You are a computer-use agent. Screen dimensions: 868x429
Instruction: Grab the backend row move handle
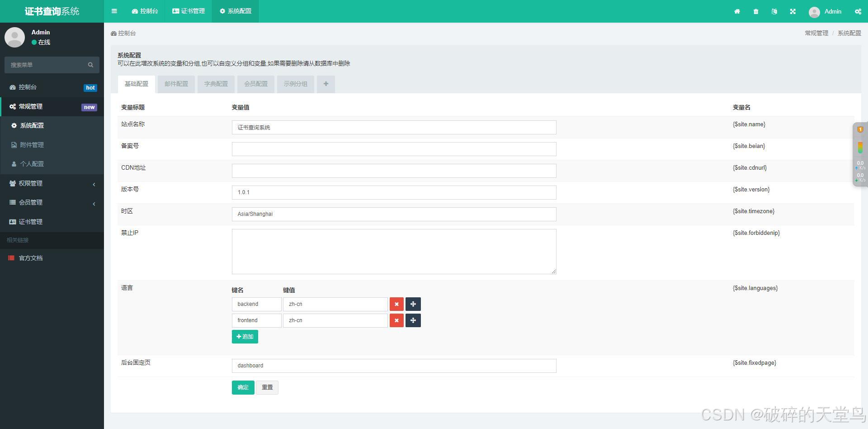(x=413, y=304)
